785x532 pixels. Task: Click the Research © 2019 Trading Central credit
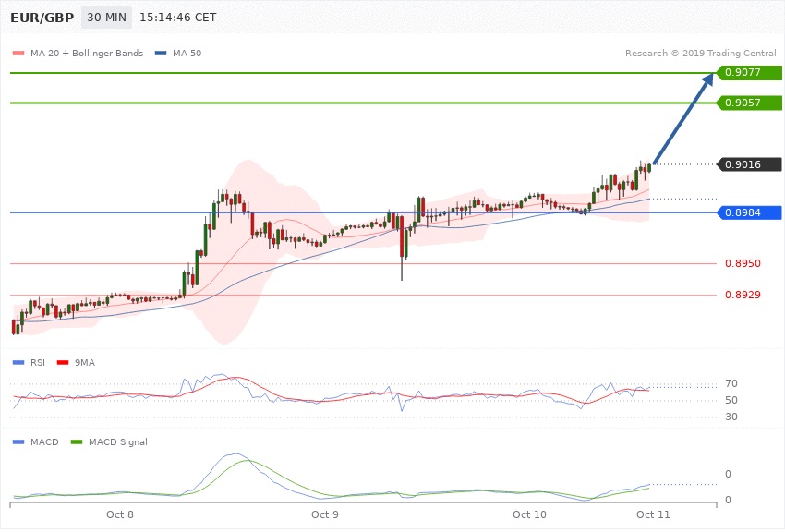pyautogui.click(x=700, y=53)
